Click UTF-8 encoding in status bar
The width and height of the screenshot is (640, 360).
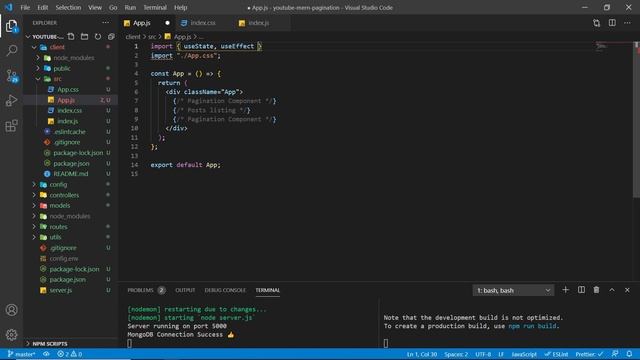(x=483, y=354)
